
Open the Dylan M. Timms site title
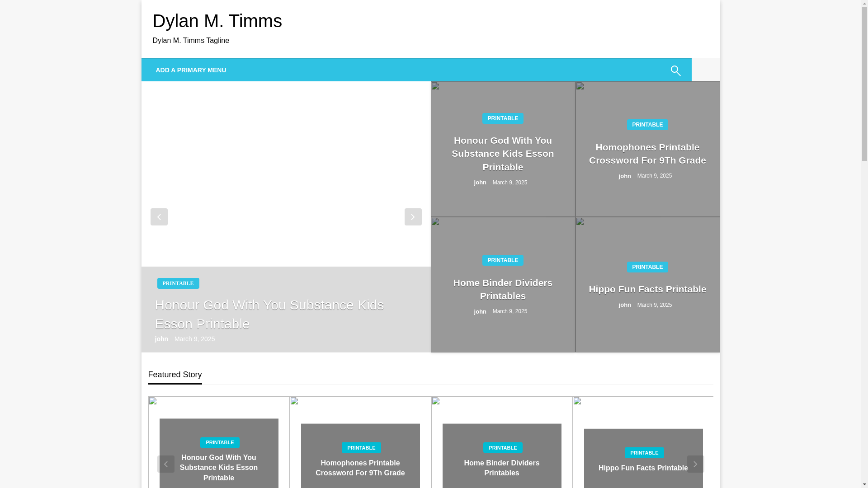(217, 21)
